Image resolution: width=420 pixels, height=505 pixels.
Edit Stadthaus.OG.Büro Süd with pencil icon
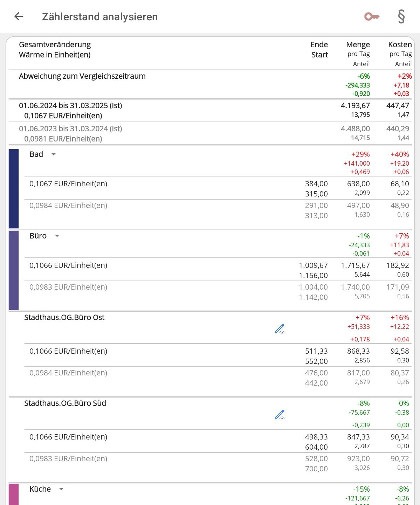tap(280, 414)
